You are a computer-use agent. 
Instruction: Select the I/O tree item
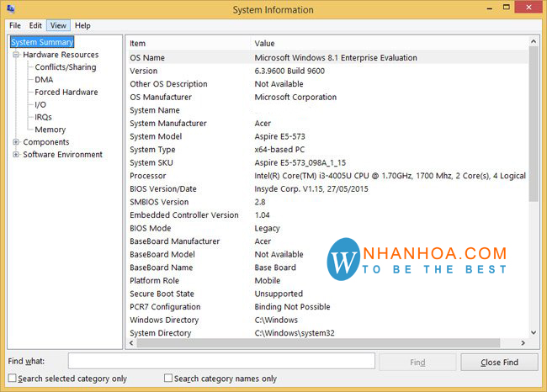40,104
